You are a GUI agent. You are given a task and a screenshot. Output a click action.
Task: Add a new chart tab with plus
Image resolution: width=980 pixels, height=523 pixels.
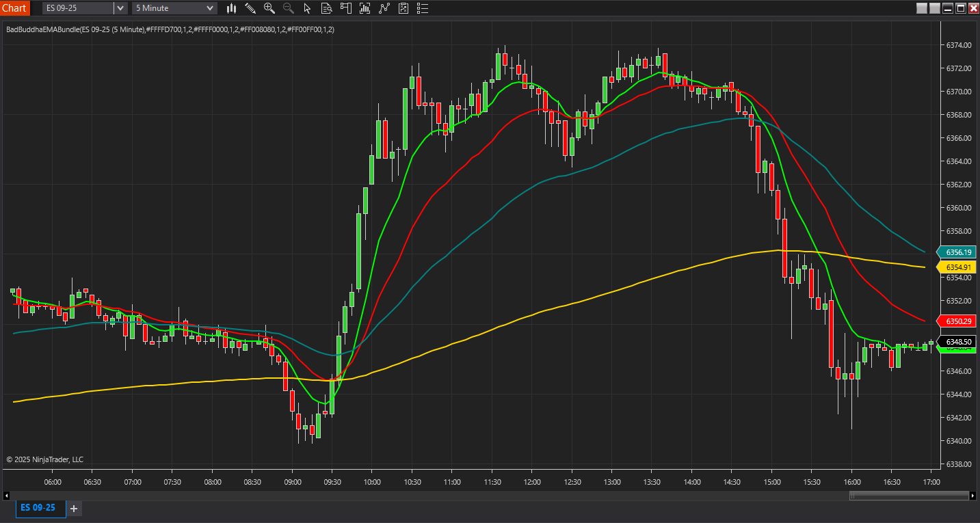74,509
